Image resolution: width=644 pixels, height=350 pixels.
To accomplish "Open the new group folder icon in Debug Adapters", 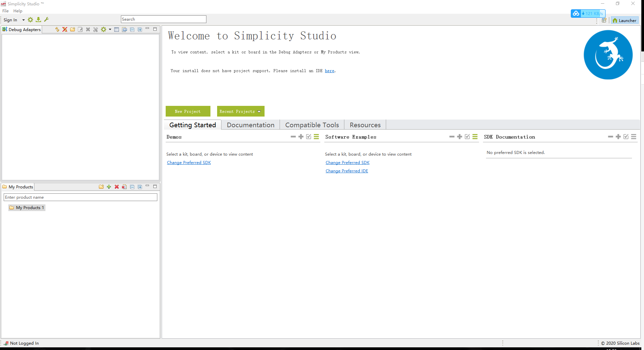I will pyautogui.click(x=72, y=29).
